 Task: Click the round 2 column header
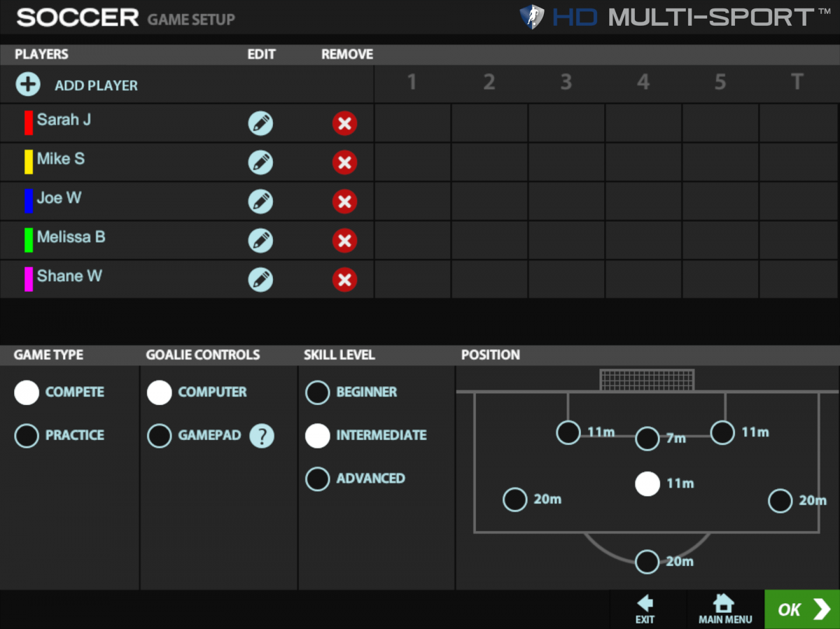pos(489,83)
